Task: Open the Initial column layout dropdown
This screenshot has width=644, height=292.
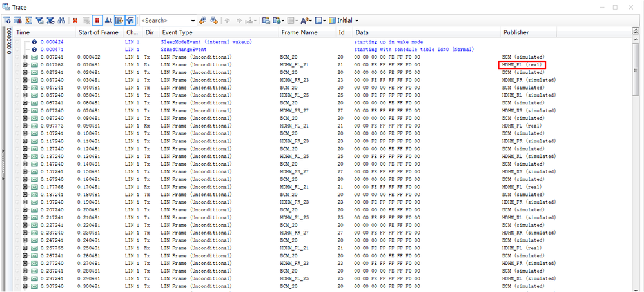Action: click(x=357, y=20)
